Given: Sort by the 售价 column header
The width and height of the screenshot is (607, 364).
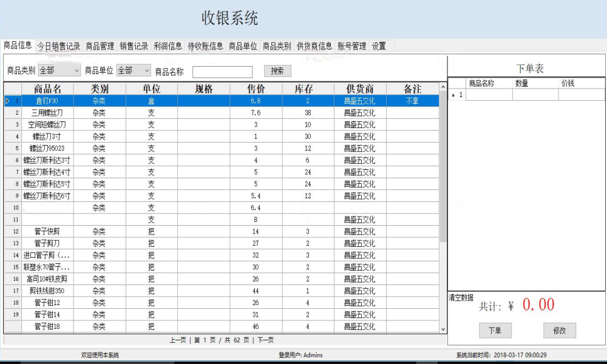Looking at the screenshot, I should point(256,89).
